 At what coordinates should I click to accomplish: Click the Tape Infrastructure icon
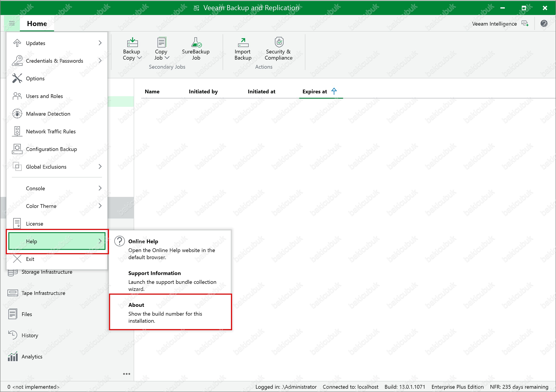click(13, 293)
